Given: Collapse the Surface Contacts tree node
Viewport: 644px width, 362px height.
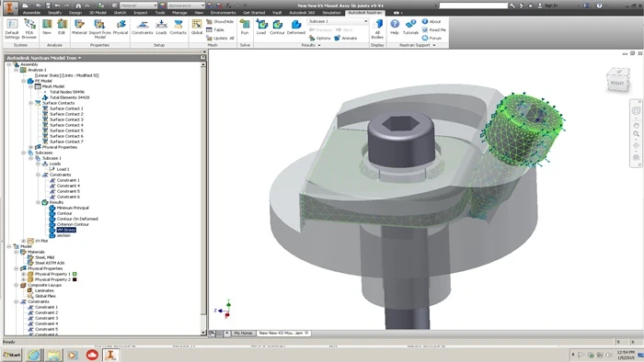Looking at the screenshot, I should coord(30,103).
